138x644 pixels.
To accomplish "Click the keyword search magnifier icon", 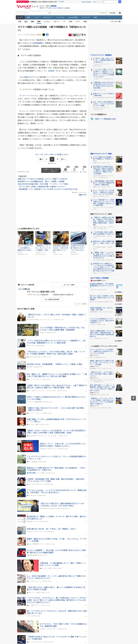I will point(49,13).
